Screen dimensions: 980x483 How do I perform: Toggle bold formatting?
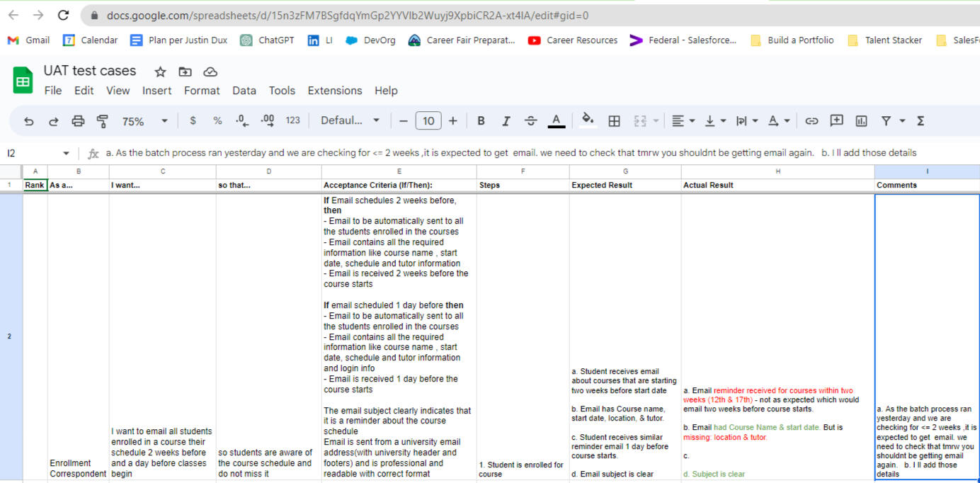(481, 121)
